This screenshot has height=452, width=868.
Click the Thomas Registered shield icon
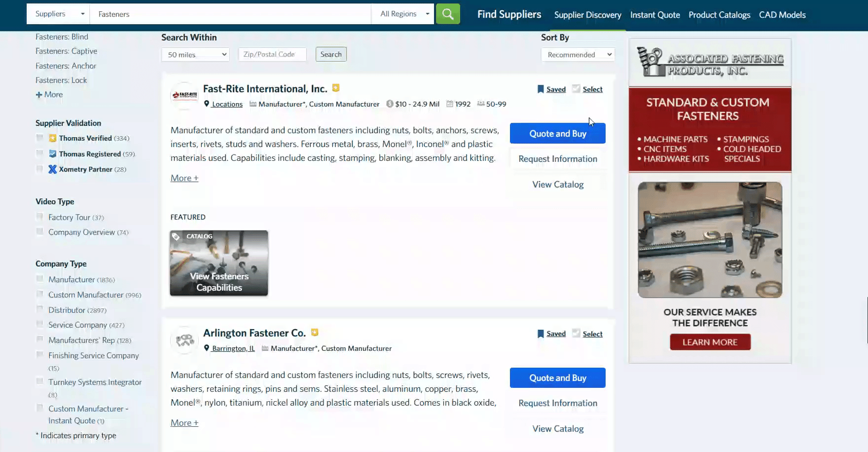52,154
